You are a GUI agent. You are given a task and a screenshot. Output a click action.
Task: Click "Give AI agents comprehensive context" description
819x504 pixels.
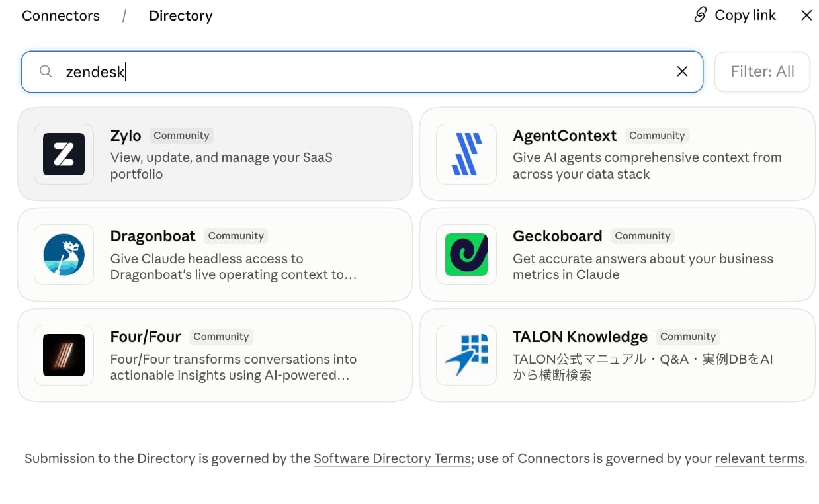click(x=647, y=165)
